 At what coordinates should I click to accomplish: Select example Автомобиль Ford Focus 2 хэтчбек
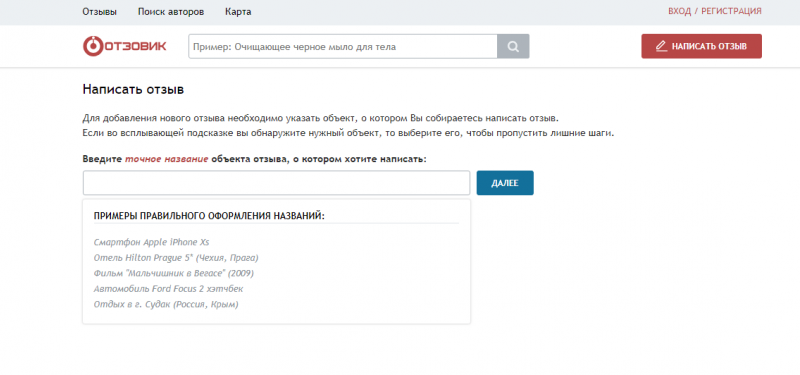click(168, 289)
